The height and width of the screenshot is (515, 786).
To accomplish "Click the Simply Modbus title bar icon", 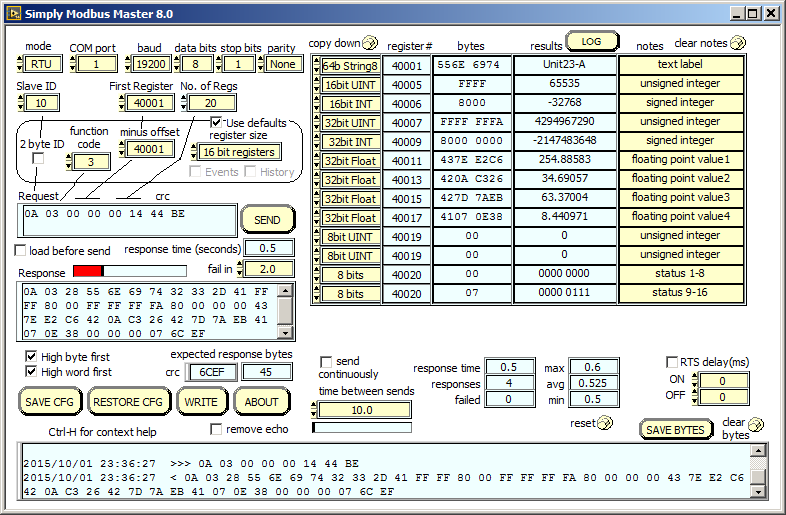I will 14,14.
